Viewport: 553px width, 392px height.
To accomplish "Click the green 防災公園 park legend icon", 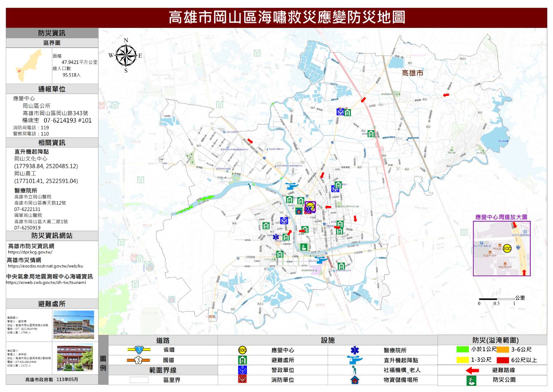I will [471, 380].
